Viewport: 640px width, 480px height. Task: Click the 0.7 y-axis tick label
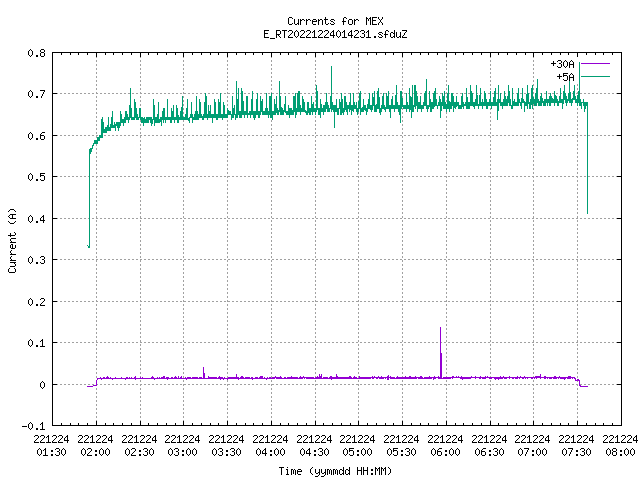tap(36, 94)
